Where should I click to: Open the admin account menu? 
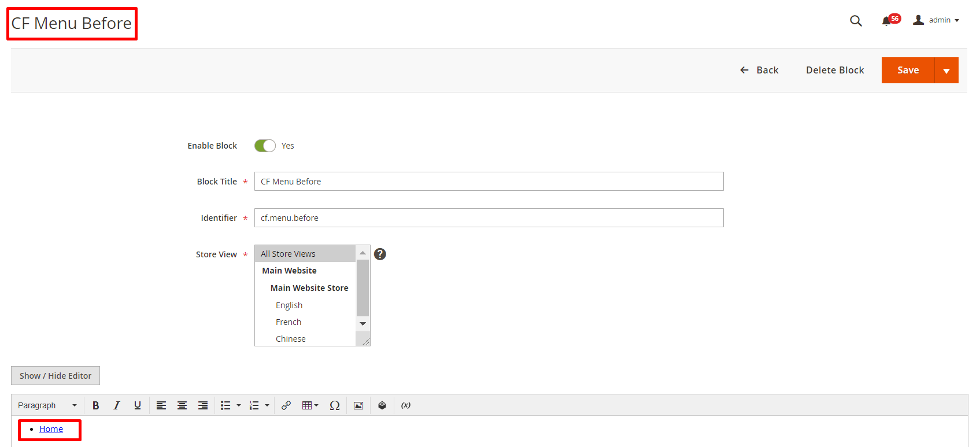936,20
